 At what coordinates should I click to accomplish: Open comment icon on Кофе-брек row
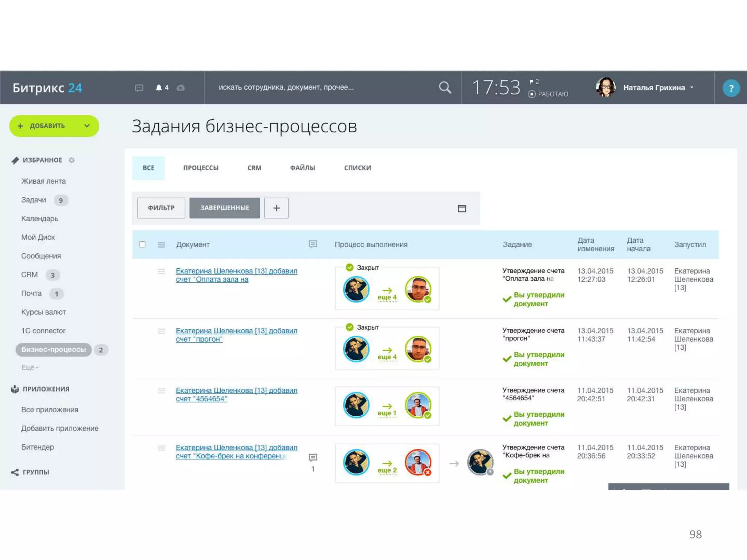(313, 457)
